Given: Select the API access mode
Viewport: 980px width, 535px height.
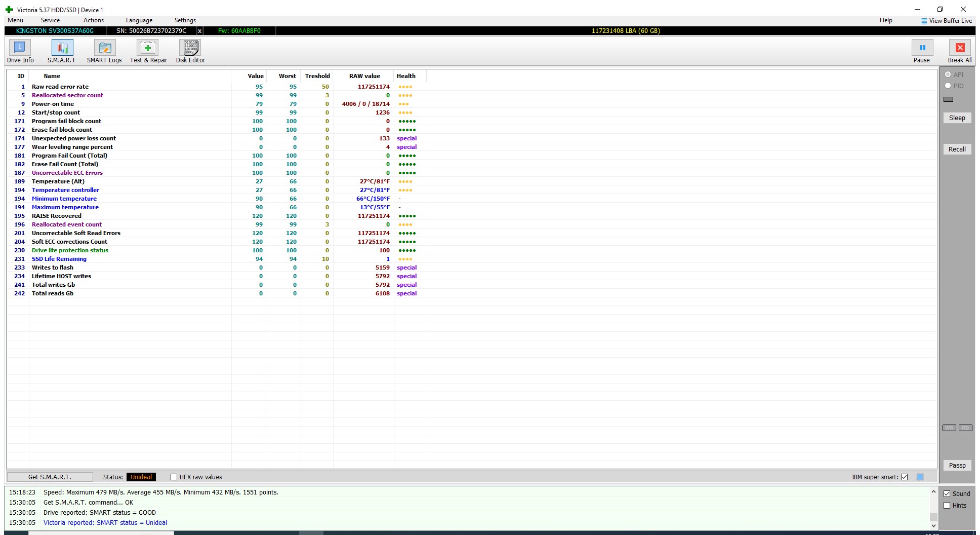Looking at the screenshot, I should pyautogui.click(x=948, y=74).
